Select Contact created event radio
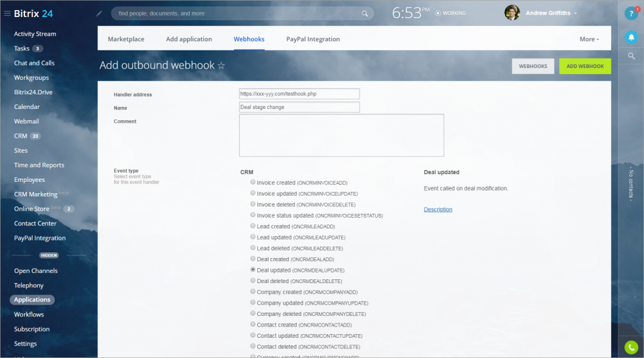This screenshot has height=358, width=644. tap(253, 324)
